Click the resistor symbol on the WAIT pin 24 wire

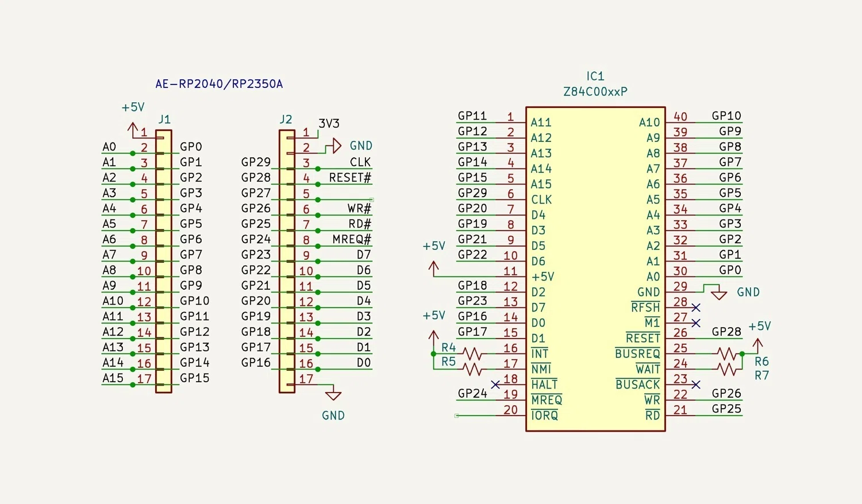point(727,369)
